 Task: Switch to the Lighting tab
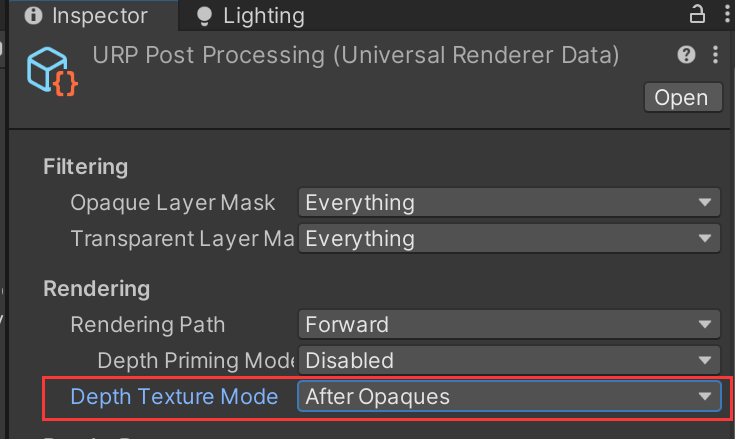click(x=251, y=16)
